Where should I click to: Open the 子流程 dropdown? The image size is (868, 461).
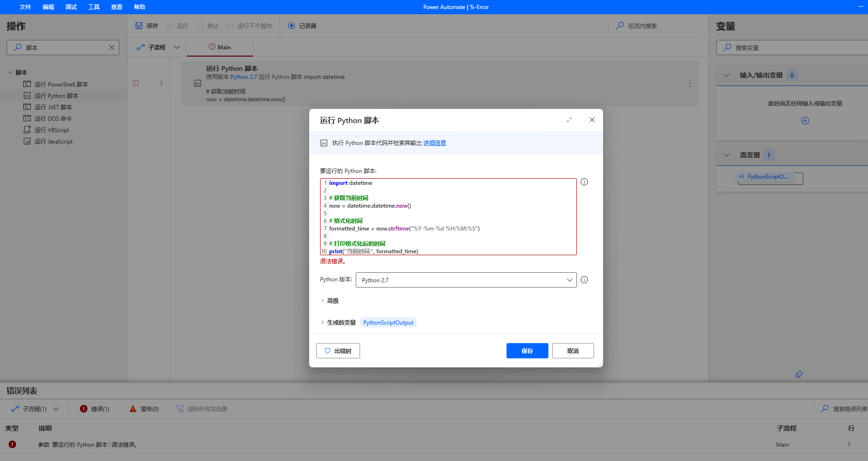click(x=158, y=47)
